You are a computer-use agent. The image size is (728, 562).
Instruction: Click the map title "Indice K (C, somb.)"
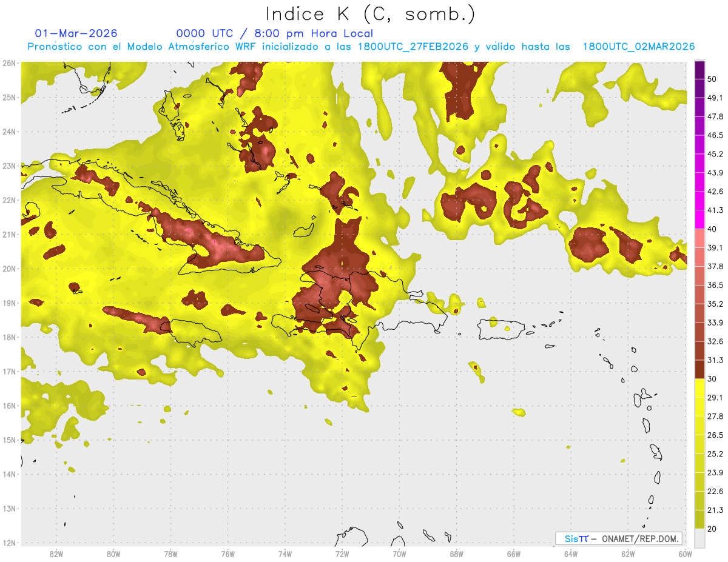(371, 14)
